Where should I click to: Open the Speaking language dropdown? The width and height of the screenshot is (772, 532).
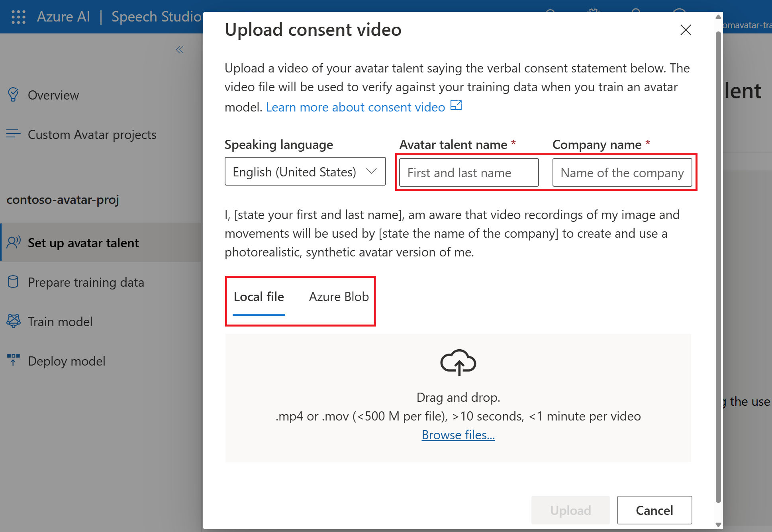coord(295,172)
